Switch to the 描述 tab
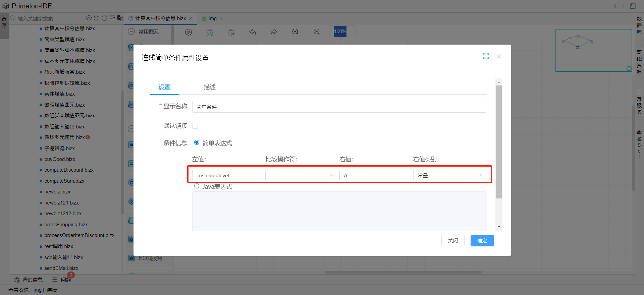The height and width of the screenshot is (295, 644). coord(210,87)
